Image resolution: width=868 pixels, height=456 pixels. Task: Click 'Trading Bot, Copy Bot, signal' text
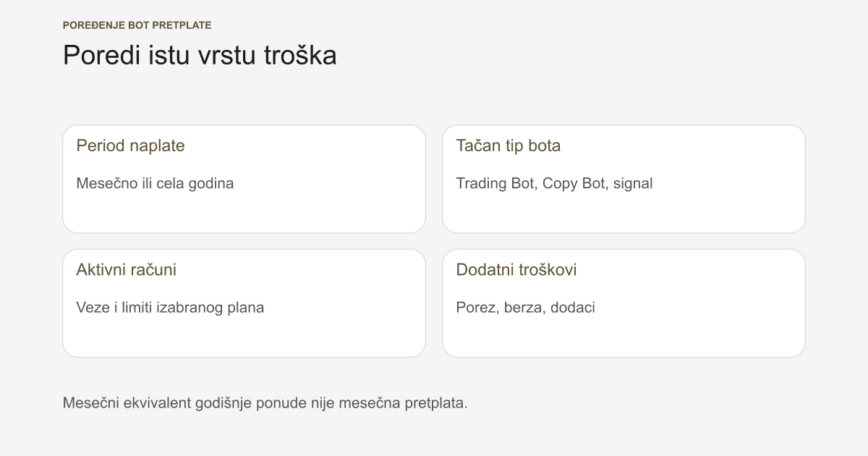tap(554, 183)
